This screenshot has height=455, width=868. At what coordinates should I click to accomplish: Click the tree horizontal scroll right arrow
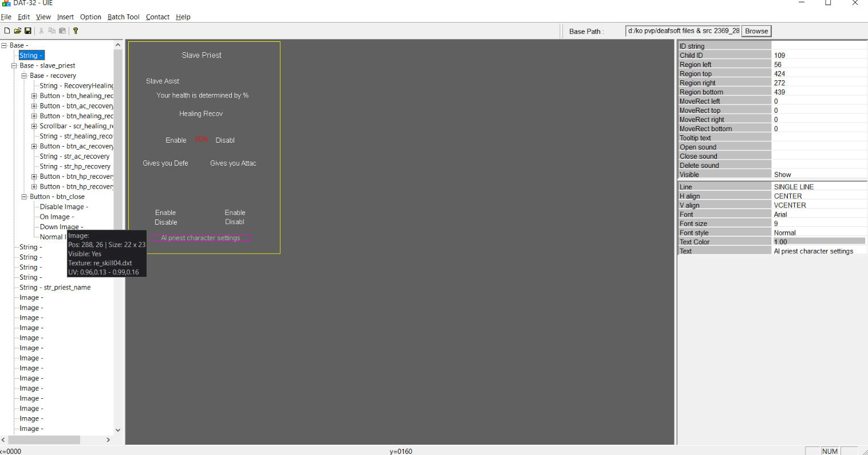click(108, 440)
